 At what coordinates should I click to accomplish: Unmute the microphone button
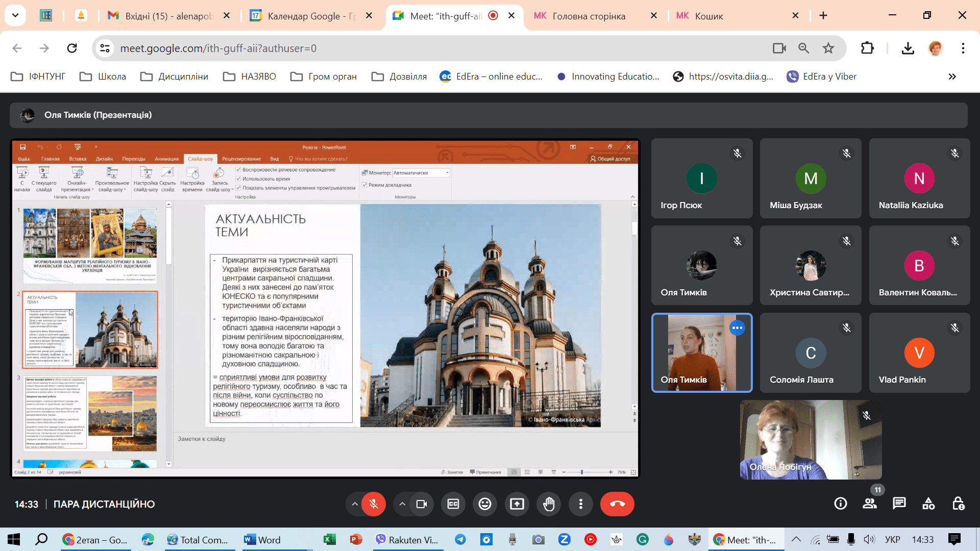pyautogui.click(x=374, y=504)
